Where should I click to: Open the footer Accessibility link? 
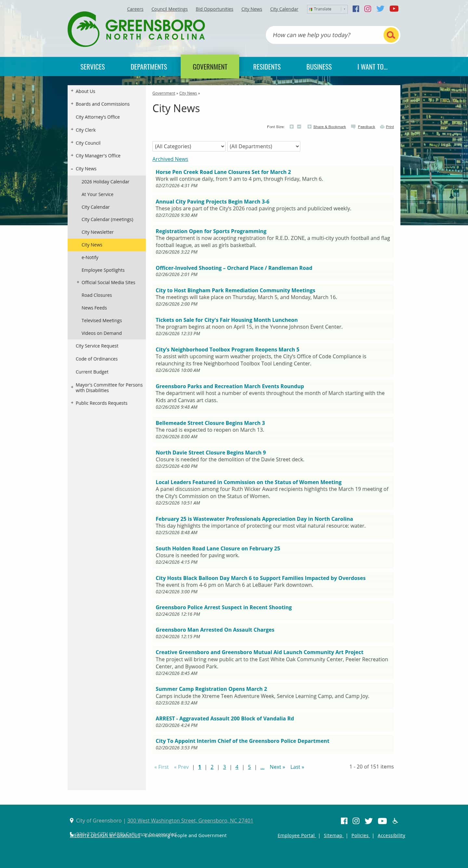click(391, 835)
